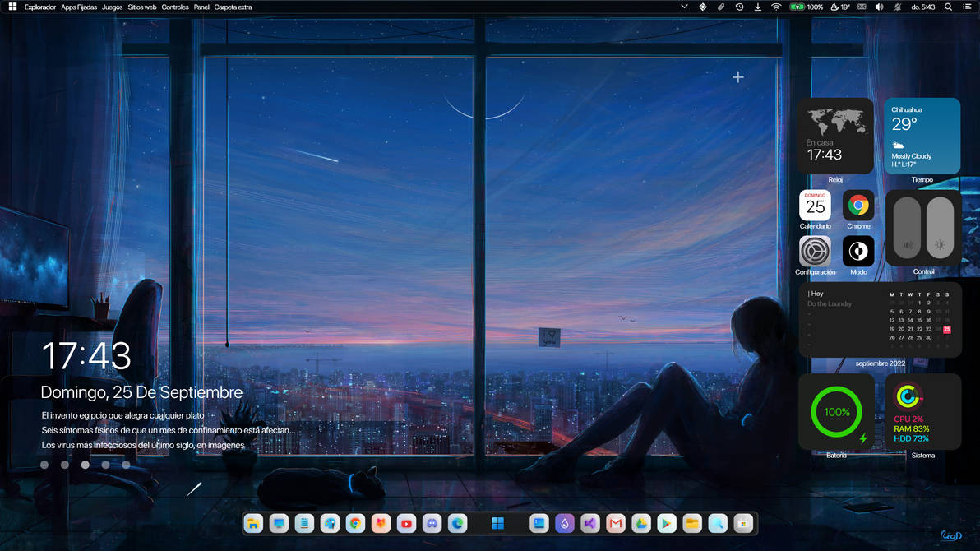The height and width of the screenshot is (551, 980).
Task: Select the Juegos menu item
Action: coord(112,7)
